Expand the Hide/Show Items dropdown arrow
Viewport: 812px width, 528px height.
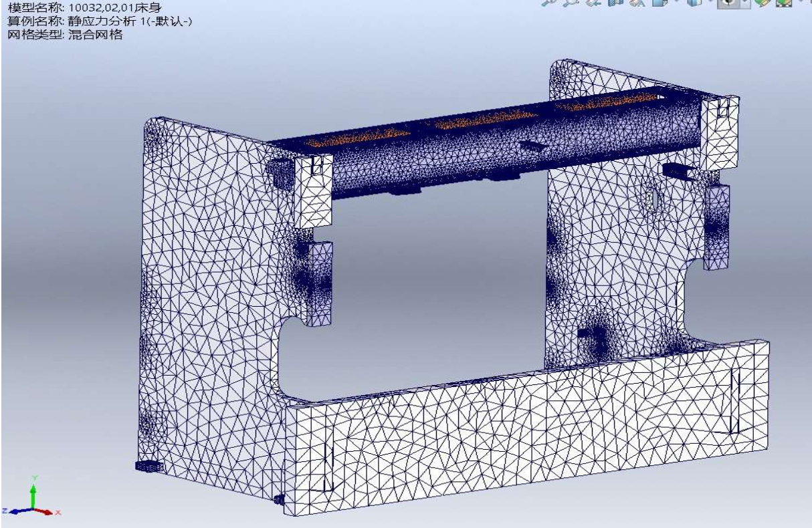click(745, 3)
